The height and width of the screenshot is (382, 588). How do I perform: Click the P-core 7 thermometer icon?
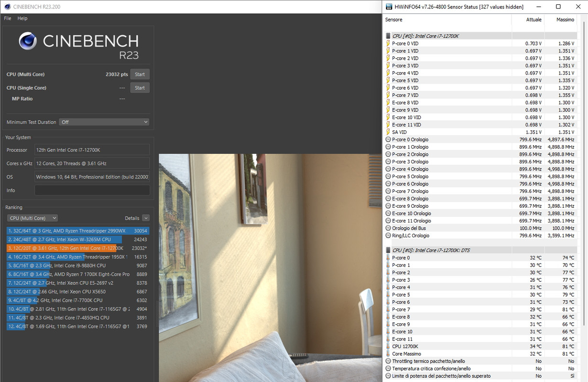(x=388, y=309)
